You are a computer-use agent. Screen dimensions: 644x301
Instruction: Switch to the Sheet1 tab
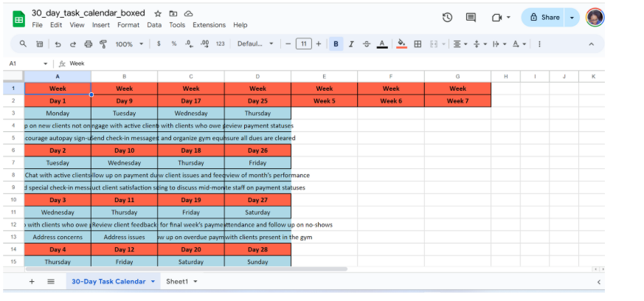pyautogui.click(x=177, y=282)
